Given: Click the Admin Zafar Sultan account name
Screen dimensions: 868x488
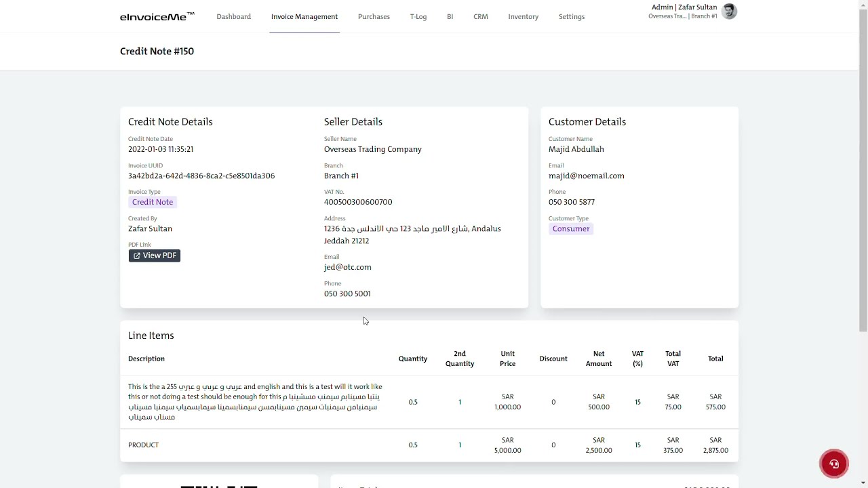Looking at the screenshot, I should tap(684, 7).
